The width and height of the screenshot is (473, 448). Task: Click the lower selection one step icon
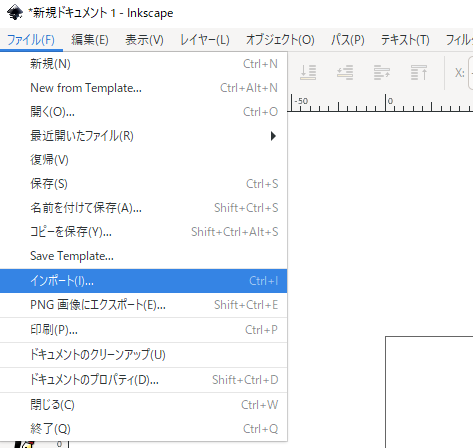pyautogui.click(x=345, y=72)
